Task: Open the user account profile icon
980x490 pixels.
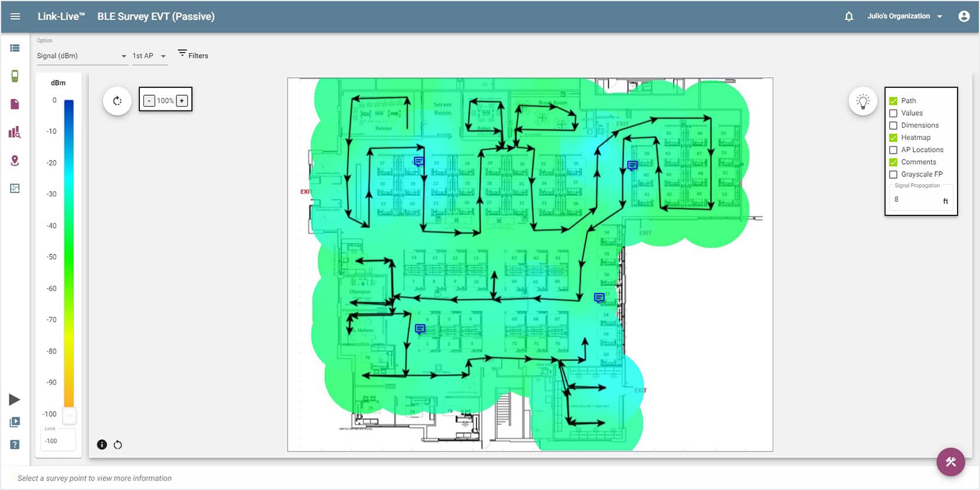Action: tap(963, 17)
